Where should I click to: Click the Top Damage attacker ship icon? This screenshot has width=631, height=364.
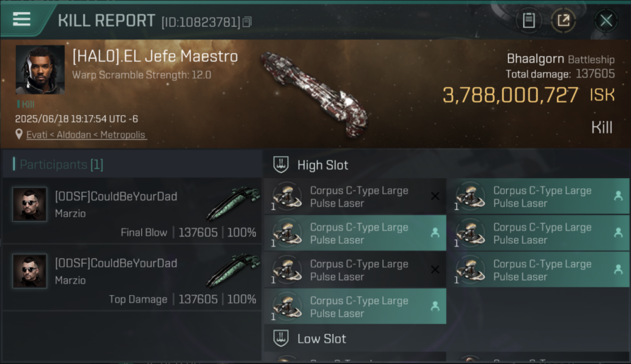click(x=233, y=270)
